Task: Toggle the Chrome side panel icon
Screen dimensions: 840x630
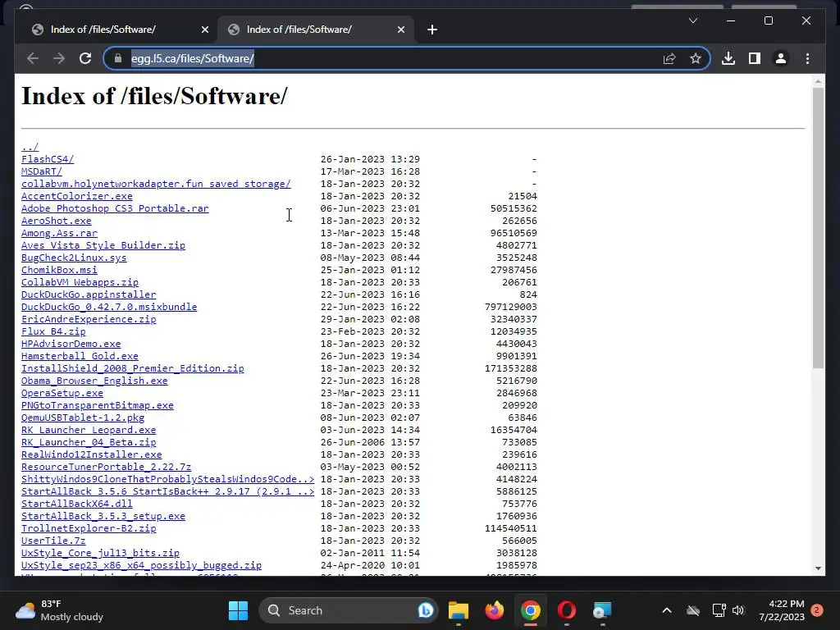Action: click(x=755, y=58)
